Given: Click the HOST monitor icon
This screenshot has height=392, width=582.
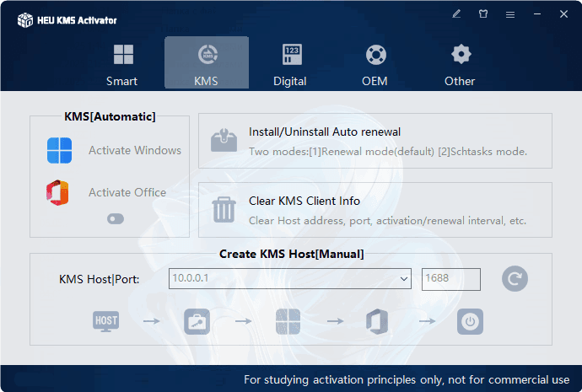Looking at the screenshot, I should [x=105, y=321].
